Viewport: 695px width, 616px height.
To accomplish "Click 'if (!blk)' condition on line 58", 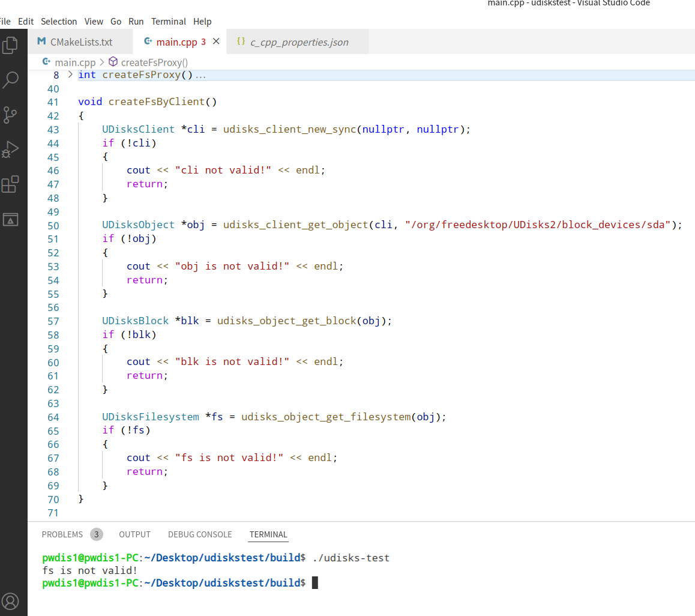I will (x=130, y=334).
